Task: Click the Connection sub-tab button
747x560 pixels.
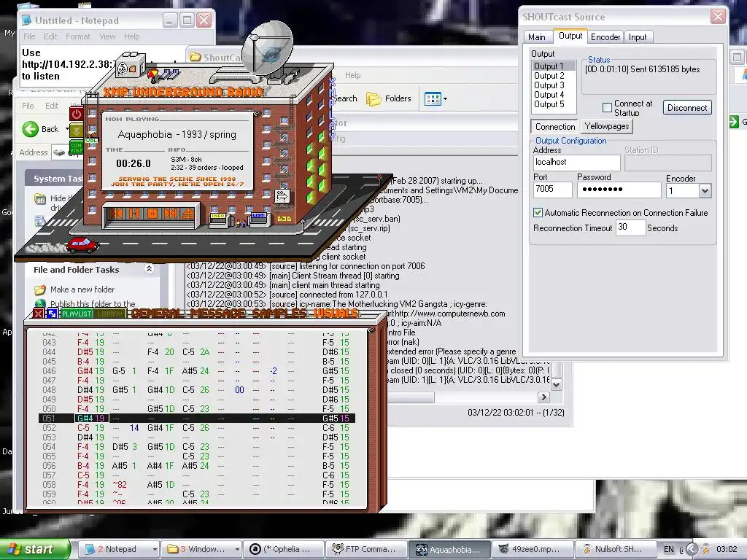Action: 555,127
